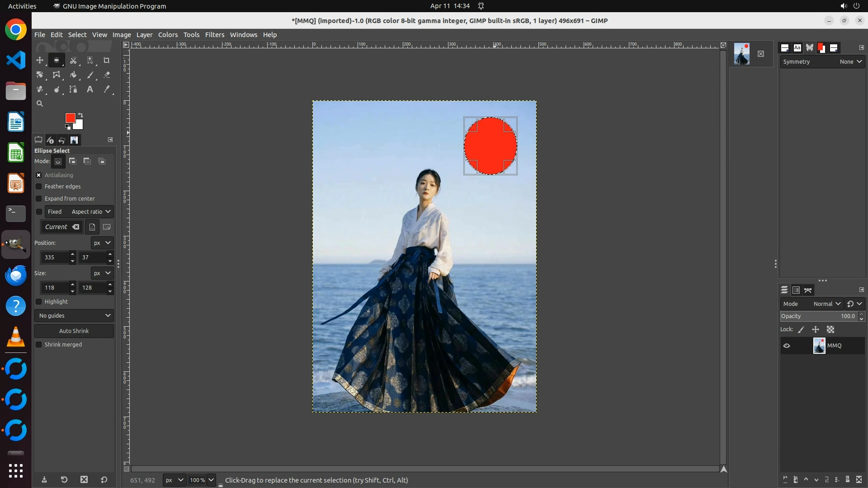This screenshot has height=488, width=868.
Task: Select the Move tool
Action: point(40,60)
